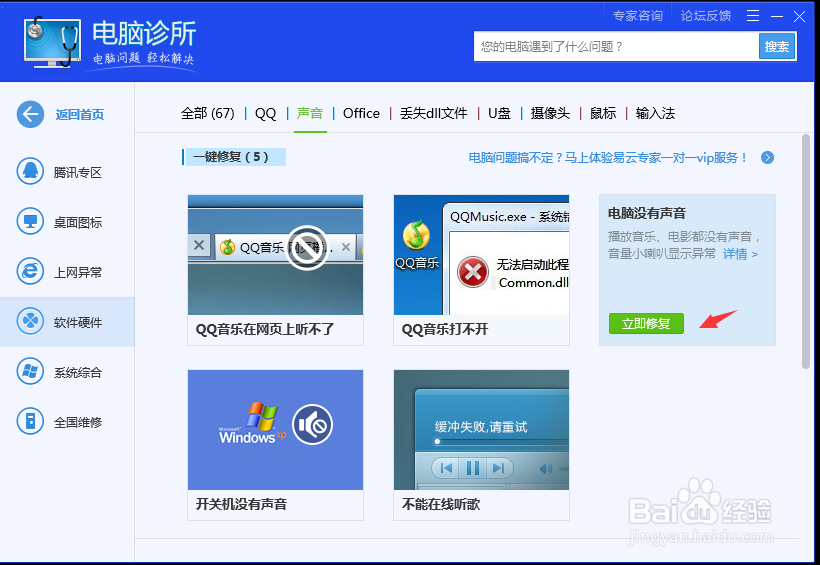Open the 开关机没有声音 thumbnail
Image resolution: width=820 pixels, height=565 pixels.
(x=275, y=430)
